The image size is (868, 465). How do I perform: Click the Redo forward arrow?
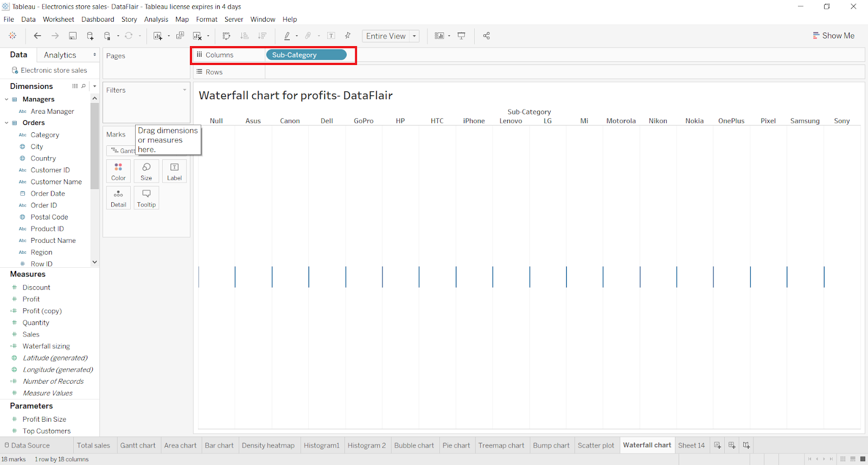[x=55, y=36]
